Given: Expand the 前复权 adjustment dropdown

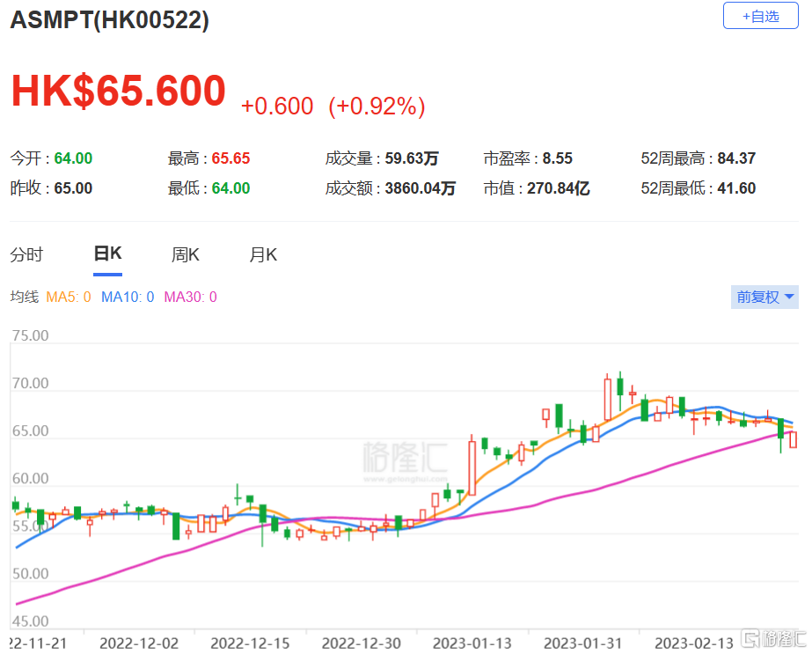Looking at the screenshot, I should 764,297.
